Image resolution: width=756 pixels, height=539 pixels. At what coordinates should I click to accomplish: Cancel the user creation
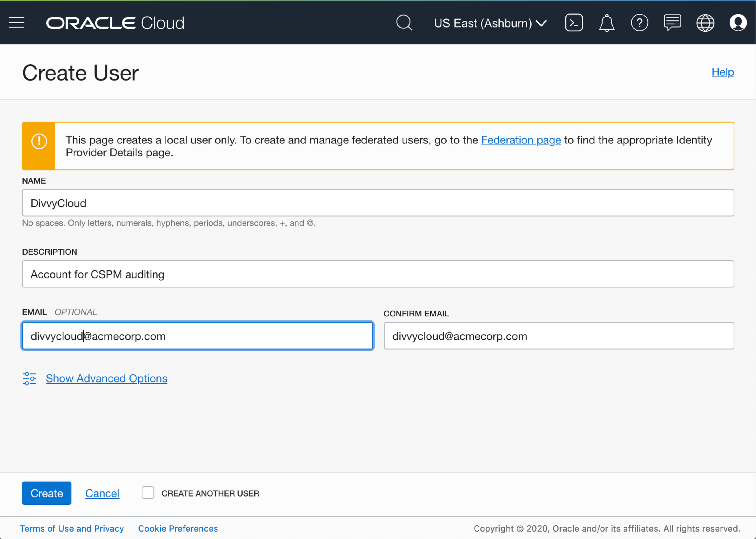[102, 494]
